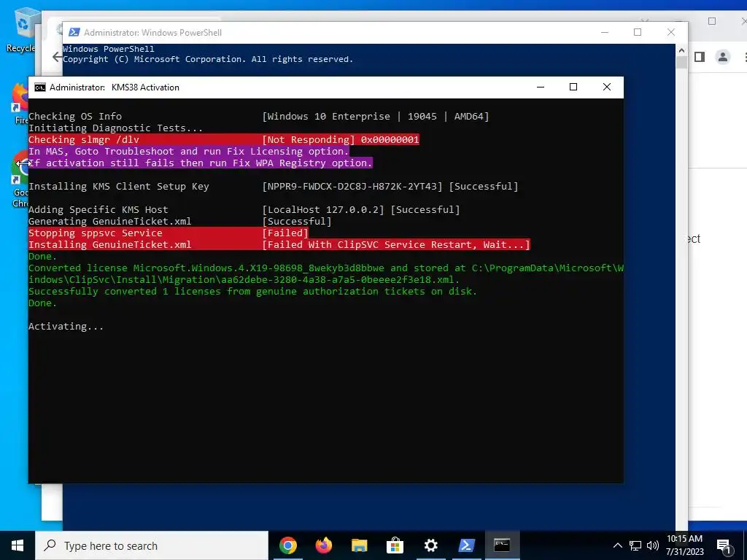
Task: Open the Windows Start menu
Action: click(x=18, y=545)
